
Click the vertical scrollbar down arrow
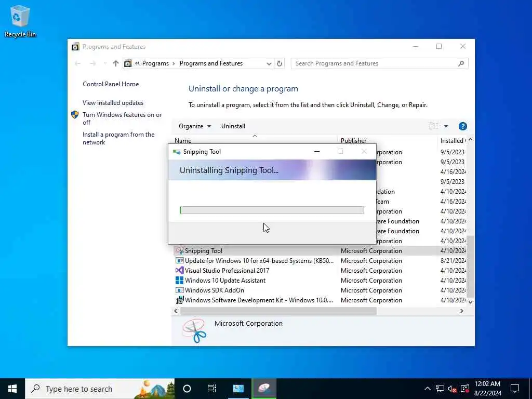coord(470,302)
